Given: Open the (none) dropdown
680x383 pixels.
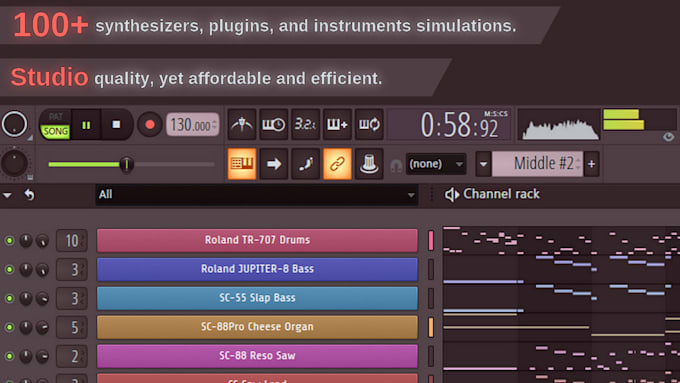Looking at the screenshot, I should (436, 164).
